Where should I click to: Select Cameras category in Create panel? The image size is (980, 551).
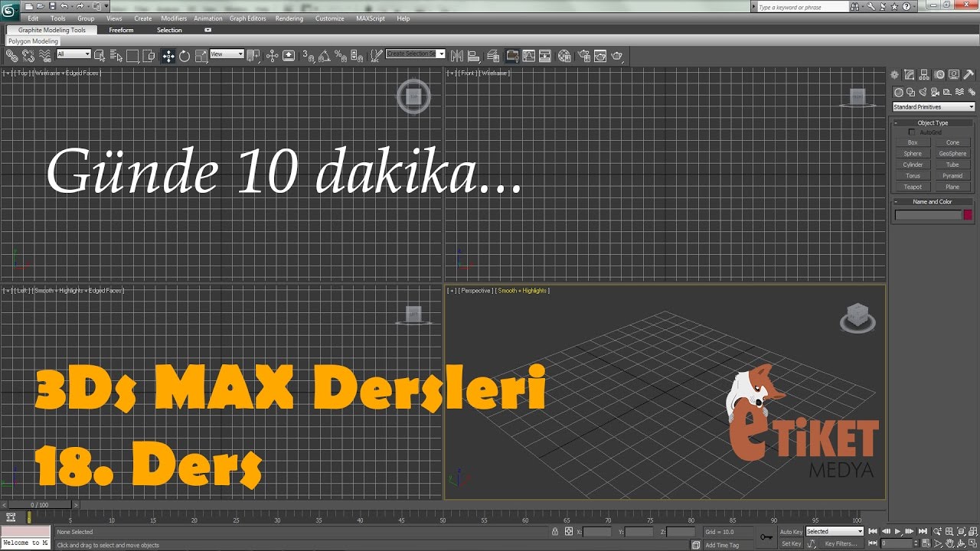[934, 92]
